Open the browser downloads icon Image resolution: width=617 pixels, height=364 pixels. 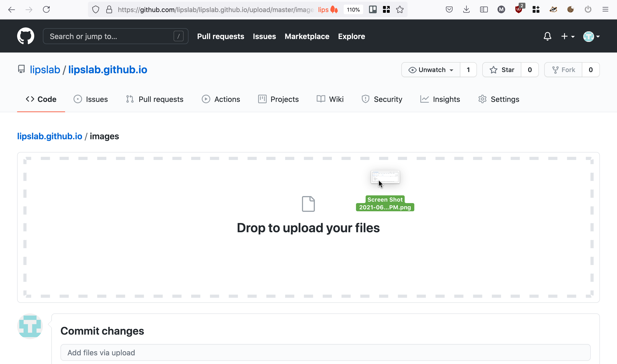pos(466,10)
